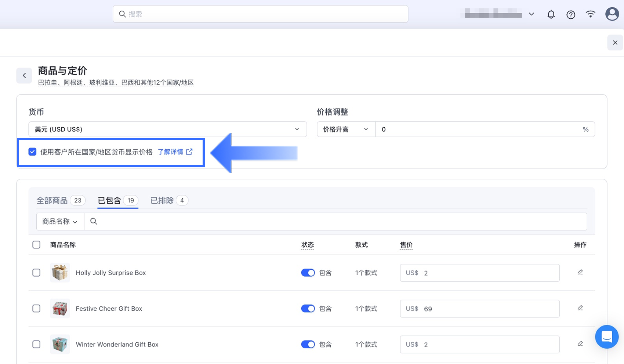Click the top 搜索 search field

[261, 14]
